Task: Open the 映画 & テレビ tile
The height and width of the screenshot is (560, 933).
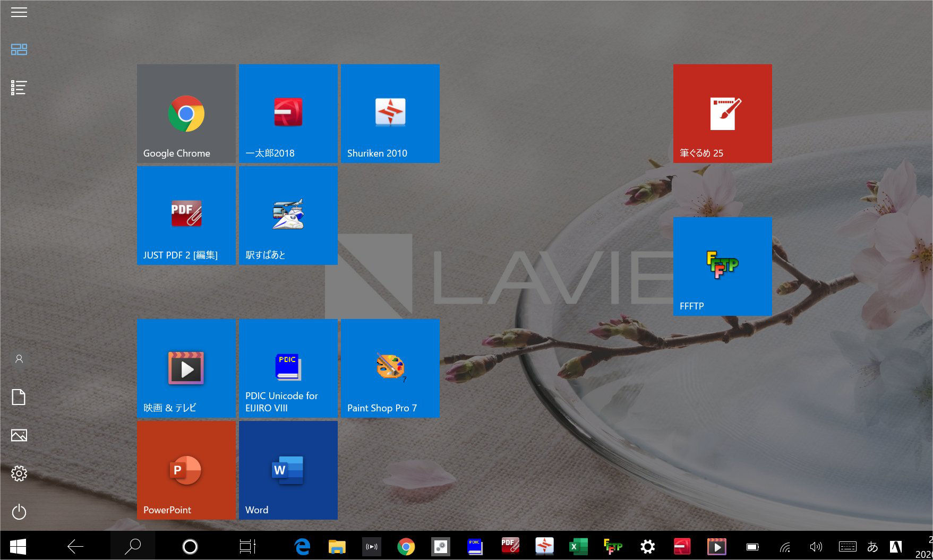Action: (x=186, y=368)
